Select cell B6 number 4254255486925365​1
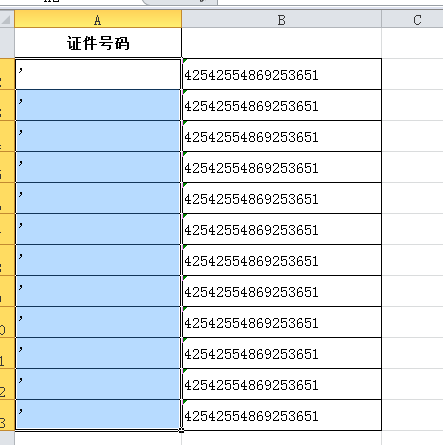This screenshot has width=443, height=445. (282, 198)
